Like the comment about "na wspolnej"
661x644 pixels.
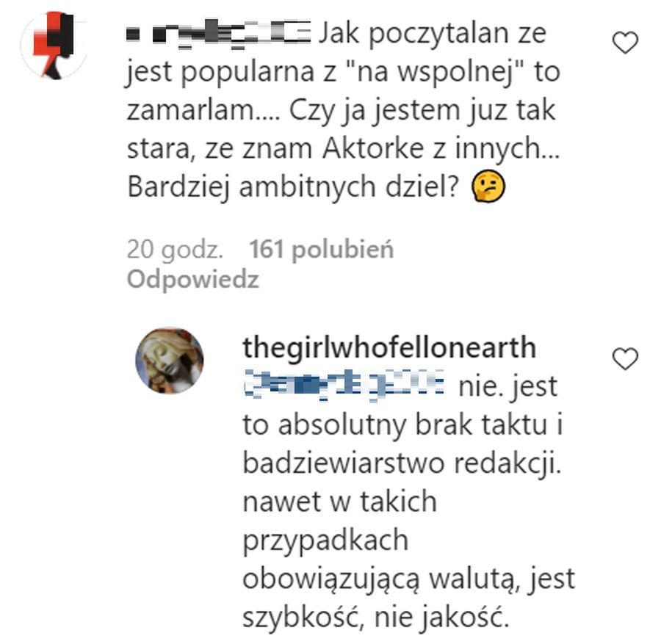[x=625, y=43]
